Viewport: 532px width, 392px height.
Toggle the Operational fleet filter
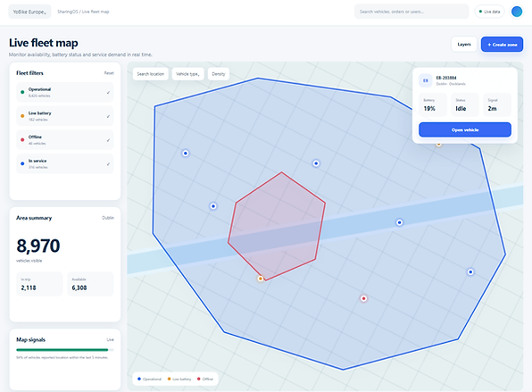point(65,92)
